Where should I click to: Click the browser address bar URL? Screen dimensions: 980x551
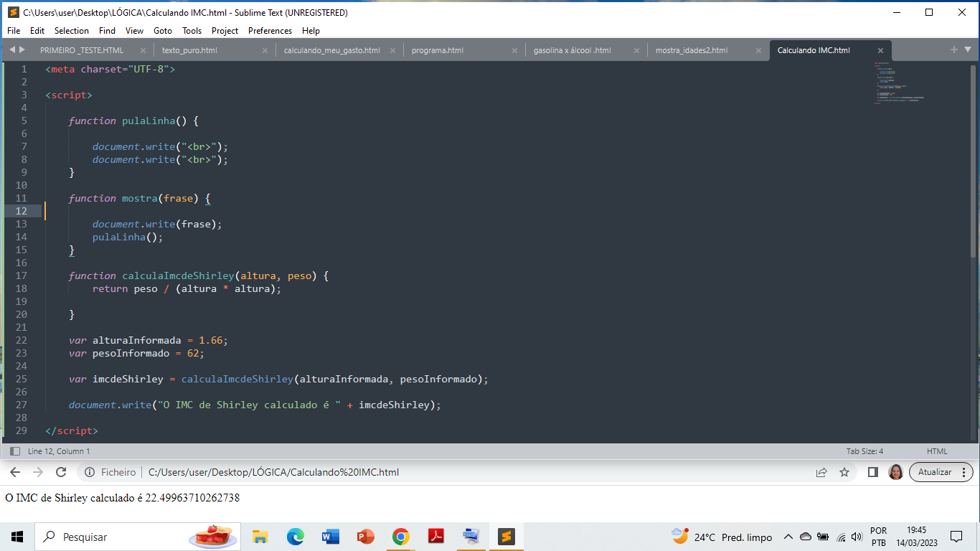point(273,472)
